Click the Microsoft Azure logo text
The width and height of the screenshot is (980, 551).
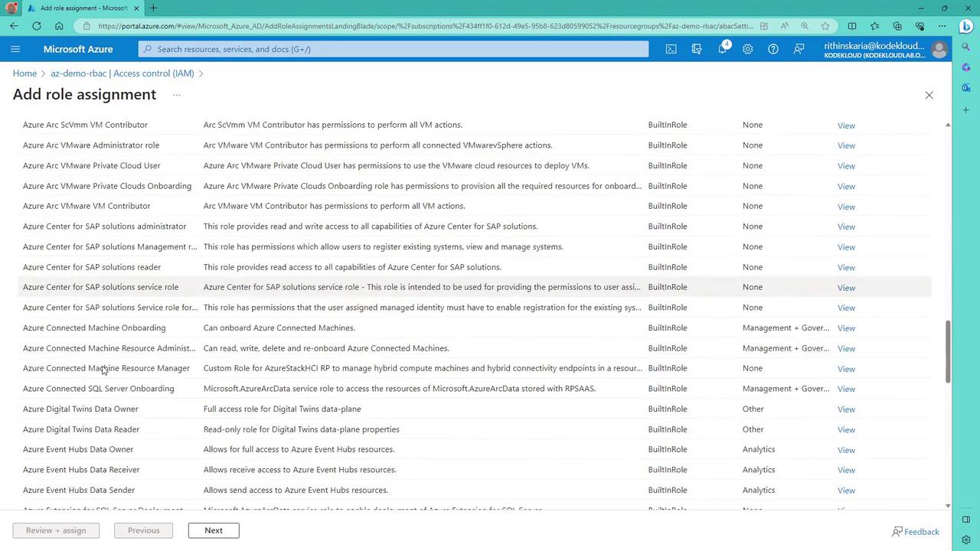[78, 49]
